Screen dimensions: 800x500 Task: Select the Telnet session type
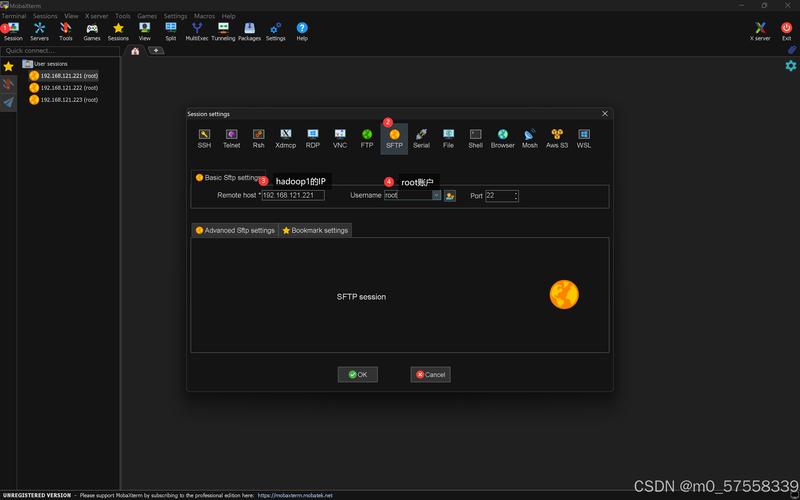coord(232,138)
